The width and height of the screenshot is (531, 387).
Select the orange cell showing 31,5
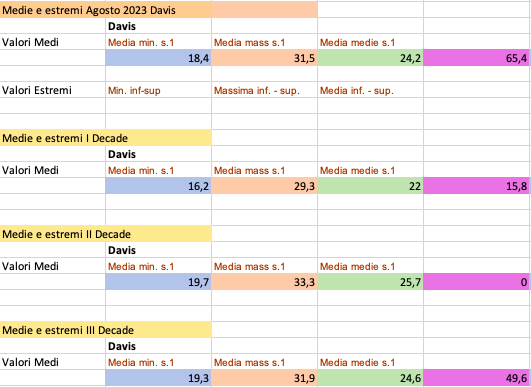264,58
